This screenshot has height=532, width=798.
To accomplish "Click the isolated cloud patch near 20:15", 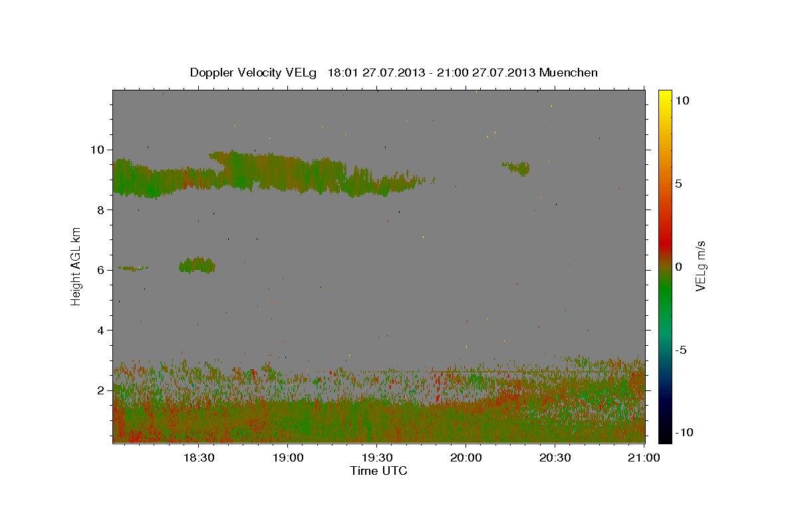I will [517, 168].
